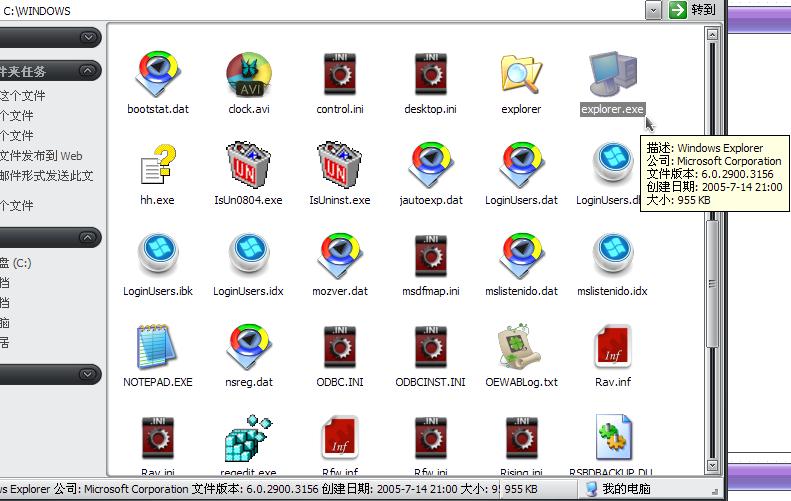Expand the bottom collapsed sidebar panel
This screenshot has width=791, height=501.
click(88, 374)
